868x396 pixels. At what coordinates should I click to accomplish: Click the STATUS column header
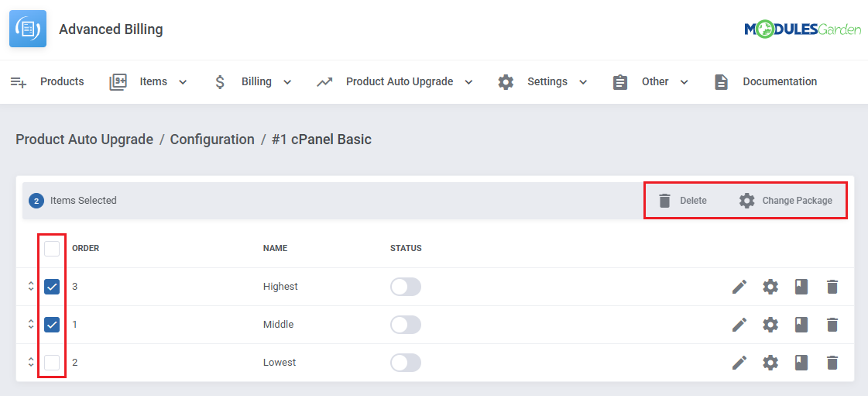pyautogui.click(x=406, y=248)
